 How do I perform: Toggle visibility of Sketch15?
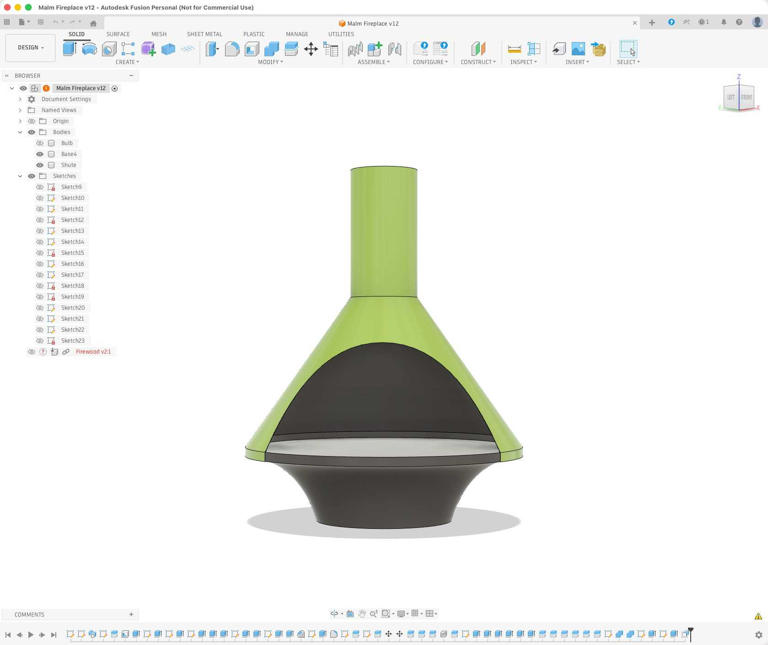click(x=40, y=253)
